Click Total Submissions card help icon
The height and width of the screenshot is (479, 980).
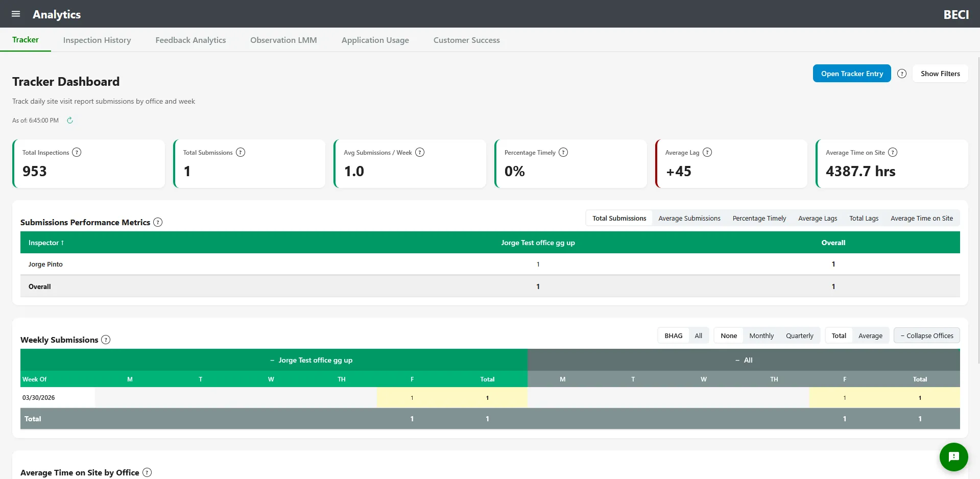241,152
